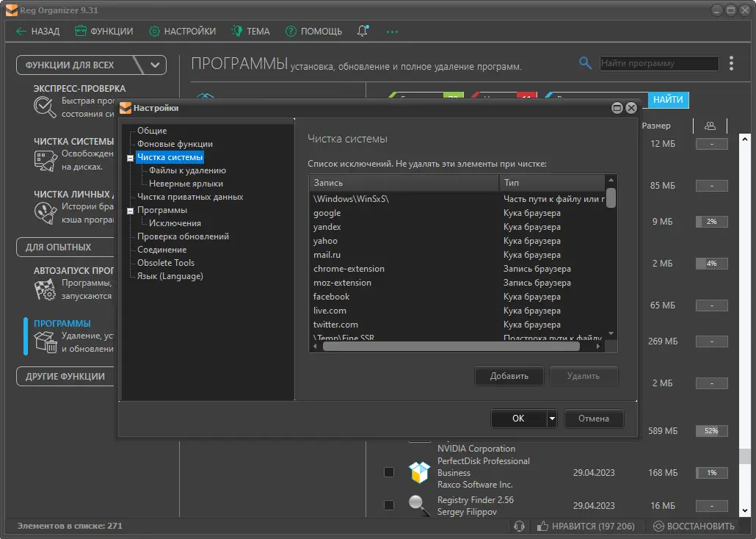Open the НАСТРОЙКИ gear icon

[154, 32]
